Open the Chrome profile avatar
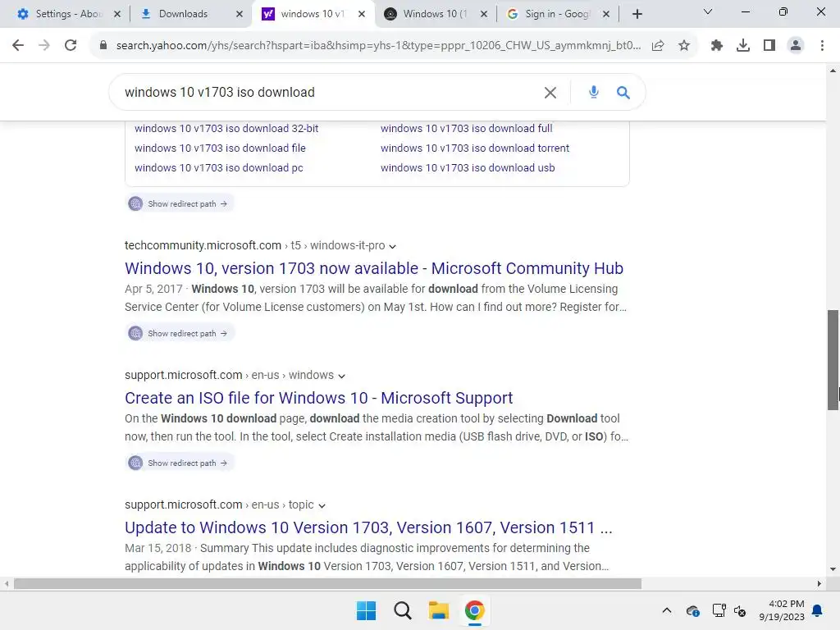Viewport: 840px width, 630px height. coord(796,46)
